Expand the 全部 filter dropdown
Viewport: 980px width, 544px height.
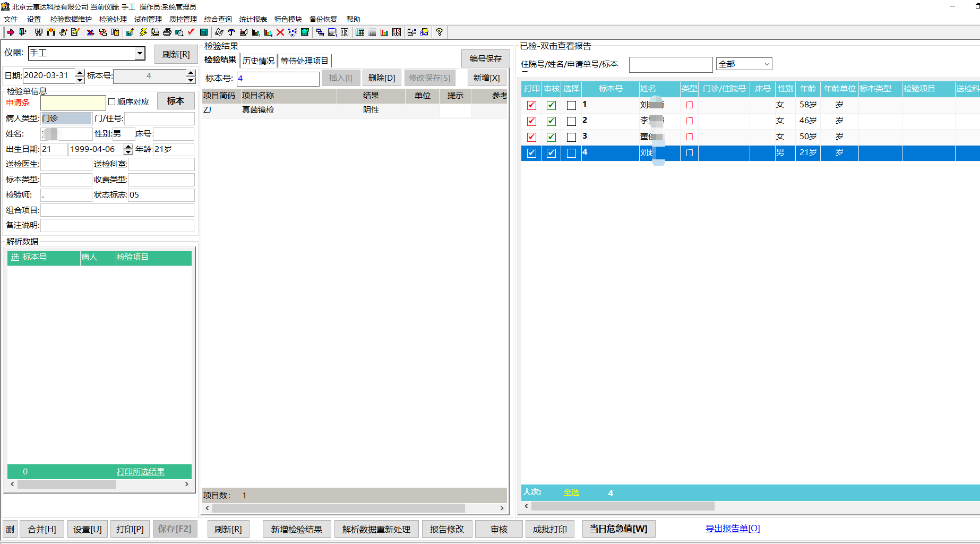(x=767, y=64)
